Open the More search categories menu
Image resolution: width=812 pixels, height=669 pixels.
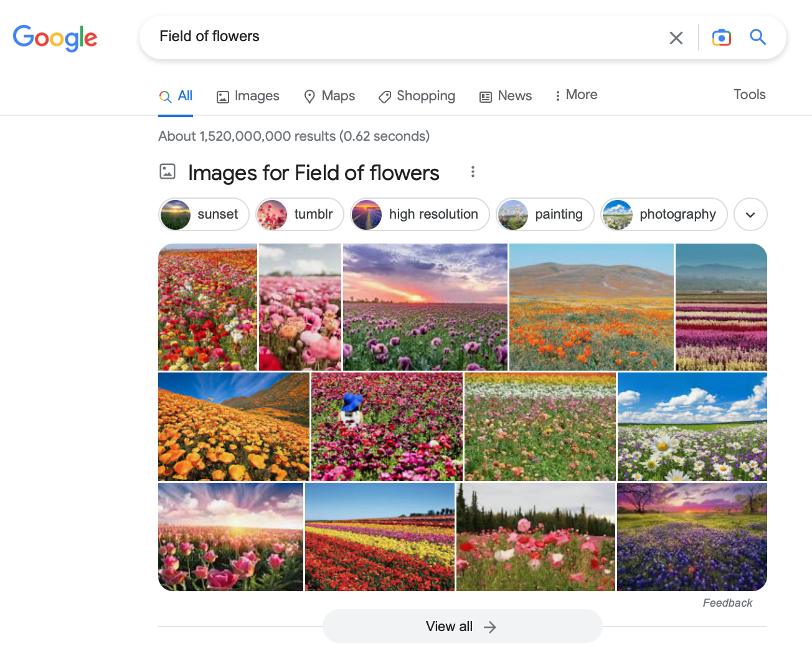(576, 95)
